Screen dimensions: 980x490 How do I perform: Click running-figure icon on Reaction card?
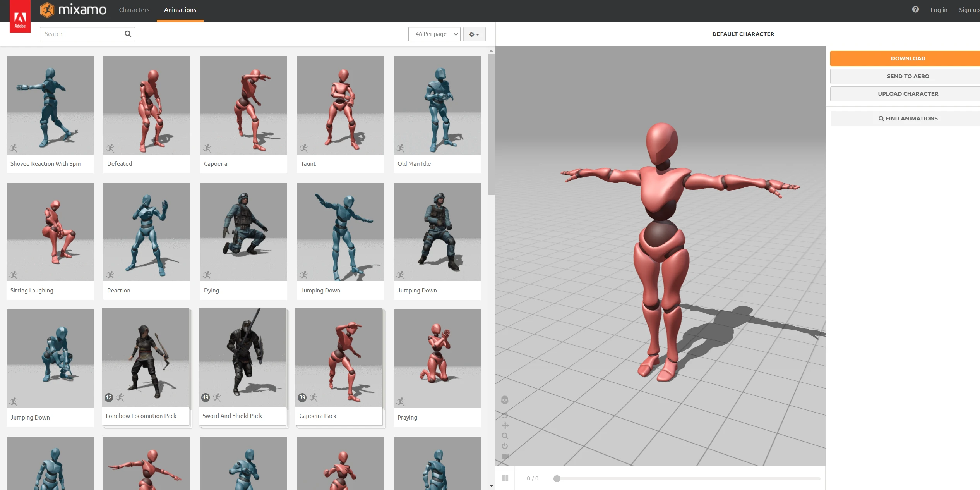[110, 275]
